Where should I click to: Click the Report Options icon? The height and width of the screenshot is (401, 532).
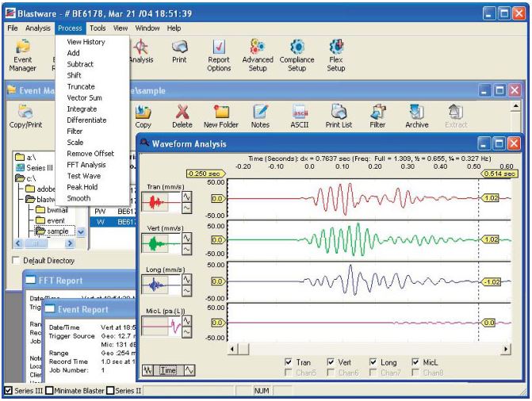pos(219,55)
